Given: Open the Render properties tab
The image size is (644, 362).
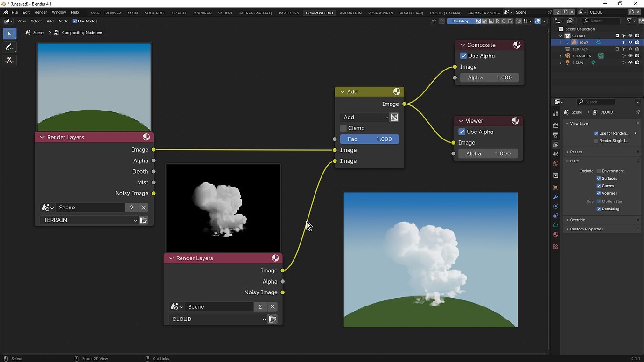Looking at the screenshot, I should click(x=555, y=125).
